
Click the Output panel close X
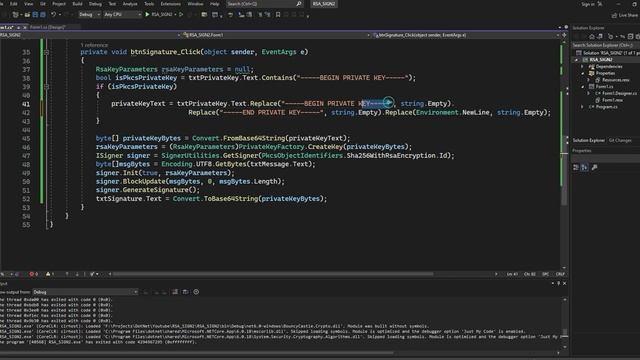click(564, 283)
